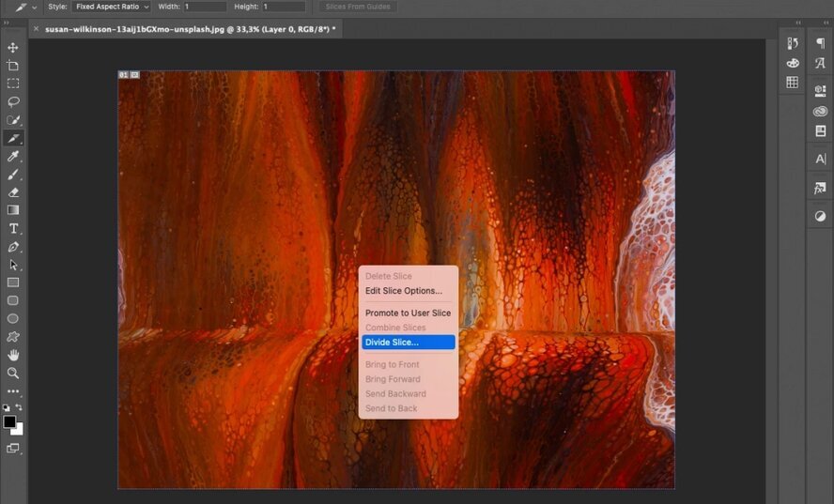Click the Width input field
This screenshot has width=834, height=504.
pyautogui.click(x=205, y=7)
